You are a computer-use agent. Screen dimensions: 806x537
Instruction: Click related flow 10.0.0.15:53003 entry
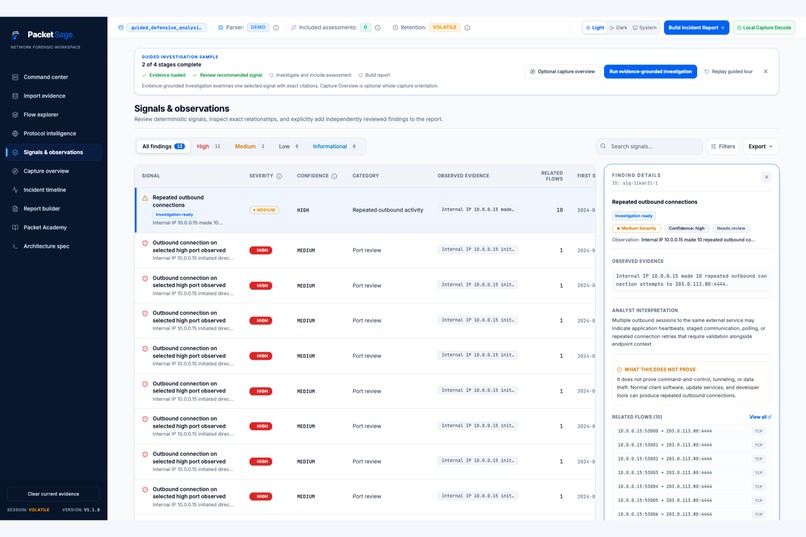(x=691, y=473)
